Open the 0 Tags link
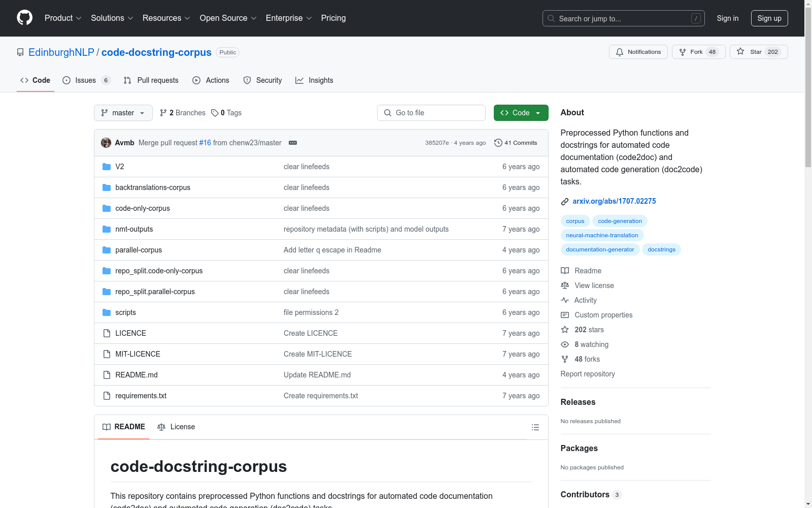The image size is (812, 508). 226,113
